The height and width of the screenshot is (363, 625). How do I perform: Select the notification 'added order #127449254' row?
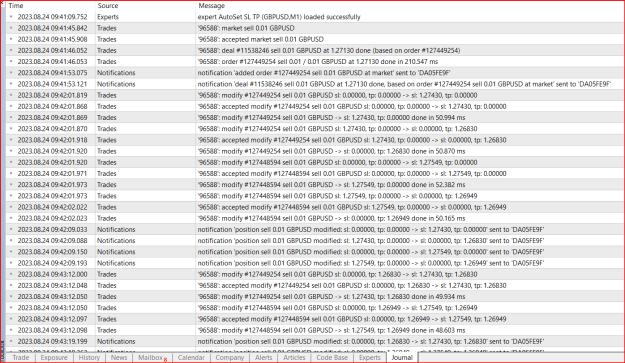pyautogui.click(x=315, y=73)
